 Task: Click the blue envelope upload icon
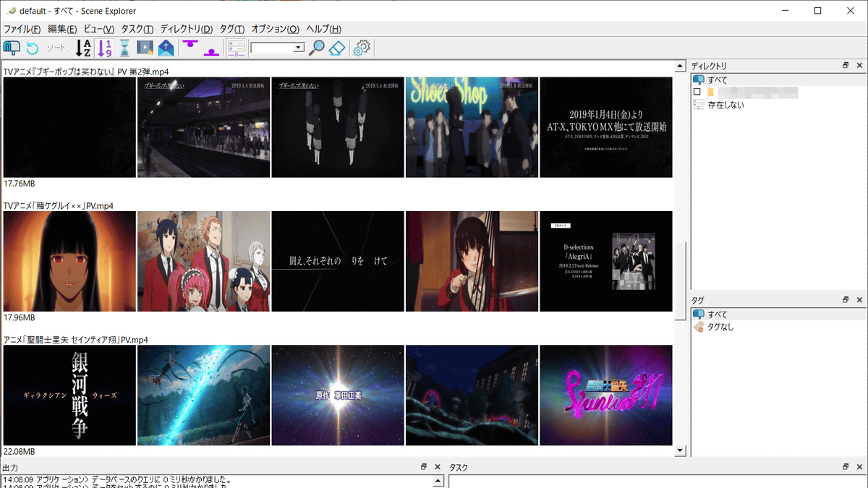[166, 48]
